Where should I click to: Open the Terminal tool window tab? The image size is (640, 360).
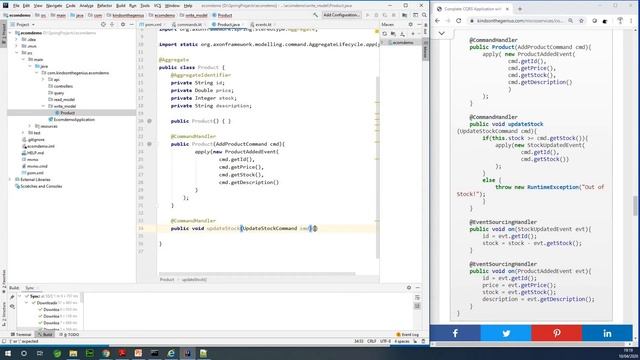[x=21, y=335]
